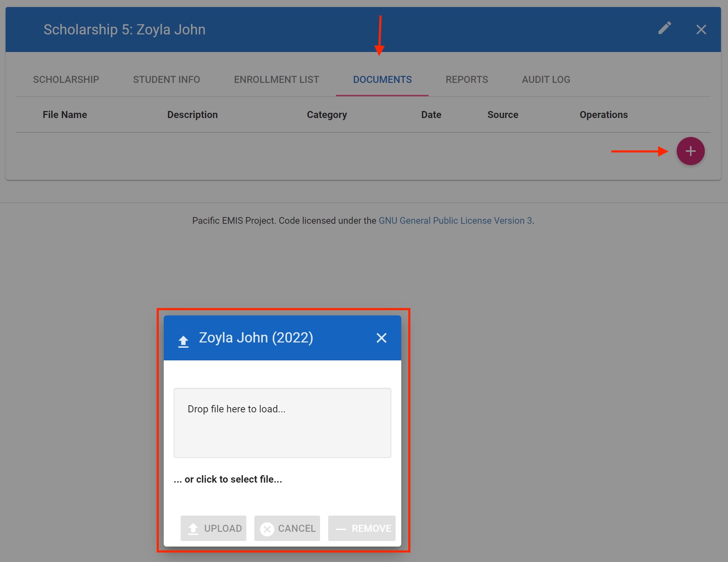Open GNU General Public License link

coord(455,221)
